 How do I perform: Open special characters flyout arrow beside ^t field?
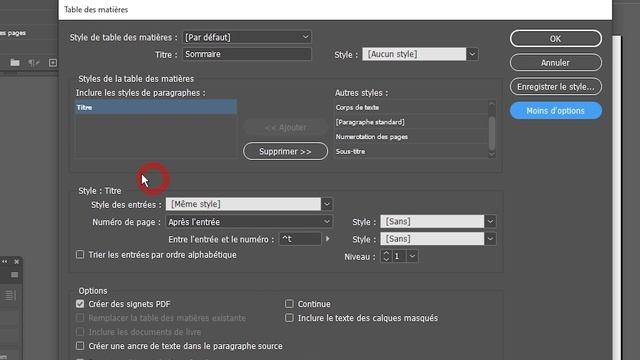click(x=328, y=239)
